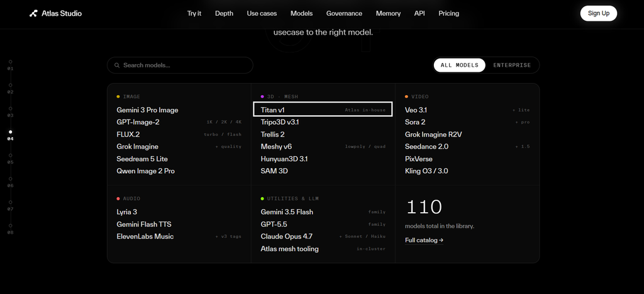Click the 110 models count
Image resolution: width=644 pixels, height=294 pixels.
(424, 207)
